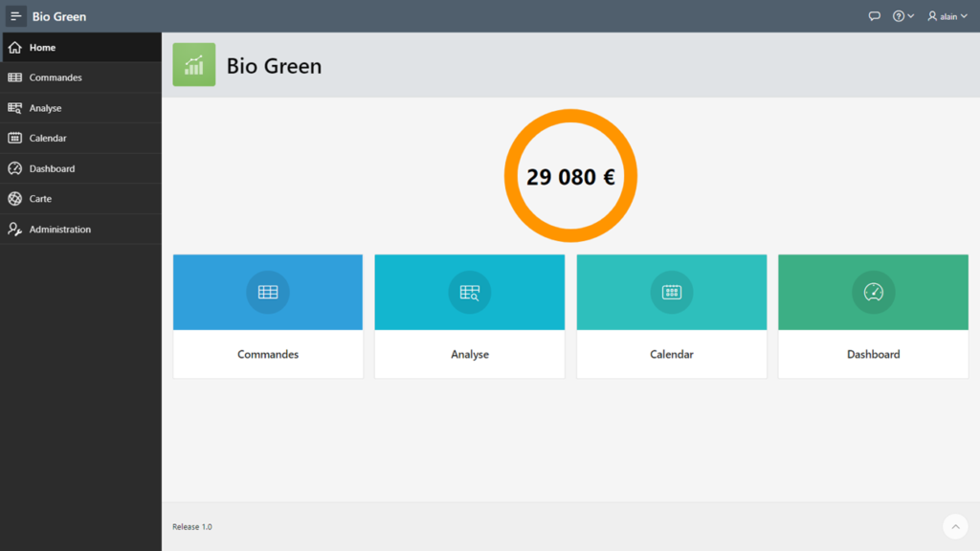Click the Bio Green page heading text
Image resolution: width=980 pixels, height=551 pixels.
(x=274, y=66)
